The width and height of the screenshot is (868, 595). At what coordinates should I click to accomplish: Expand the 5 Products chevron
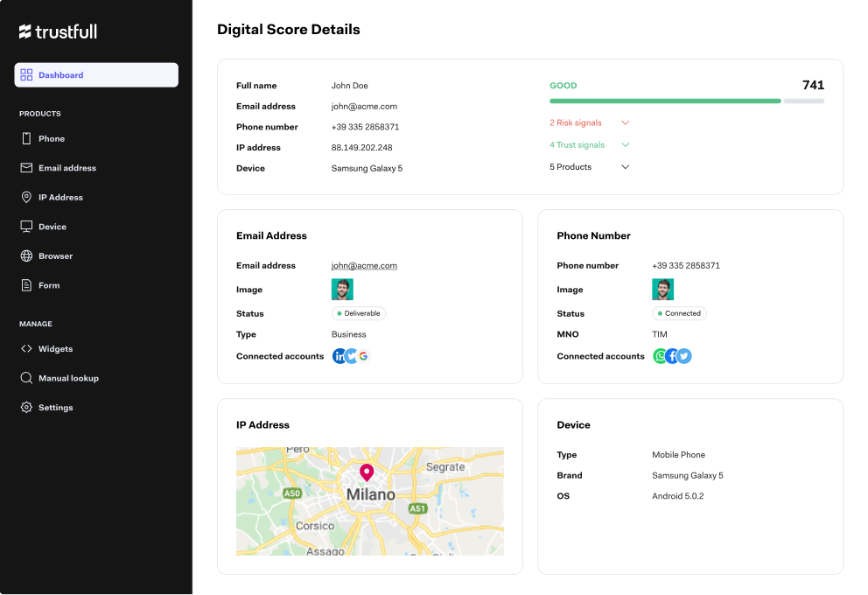625,167
